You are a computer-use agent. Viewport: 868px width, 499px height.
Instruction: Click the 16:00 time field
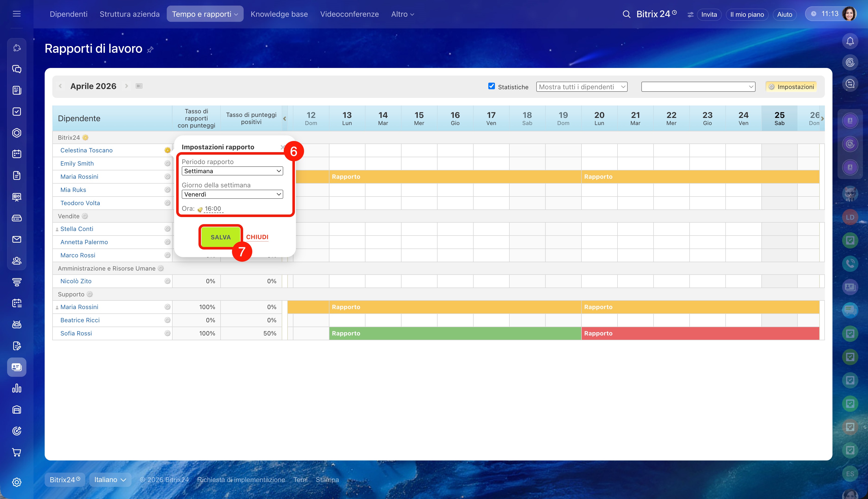tap(213, 209)
